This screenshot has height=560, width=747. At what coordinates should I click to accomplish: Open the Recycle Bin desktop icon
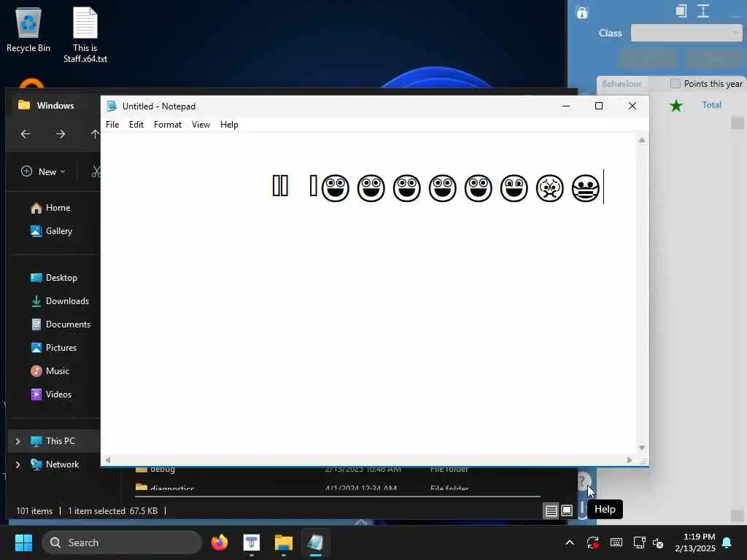(28, 30)
